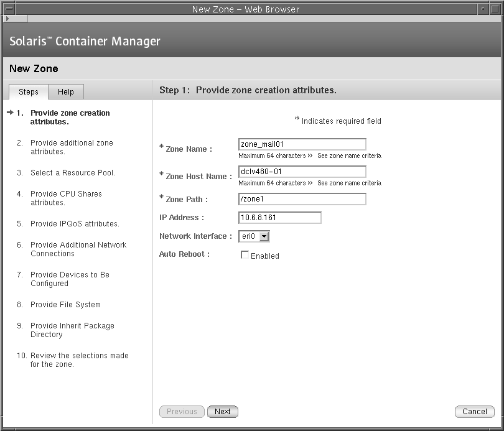Select step 4 Provide CPU Shares attributes
Viewport: 504px width, 431px height.
(x=66, y=198)
